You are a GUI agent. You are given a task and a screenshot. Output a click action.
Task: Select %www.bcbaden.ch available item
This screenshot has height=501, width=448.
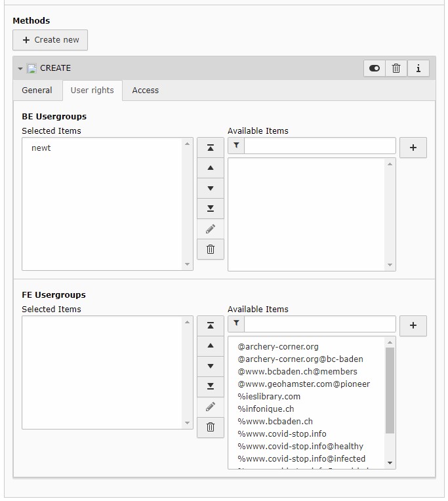tap(275, 422)
